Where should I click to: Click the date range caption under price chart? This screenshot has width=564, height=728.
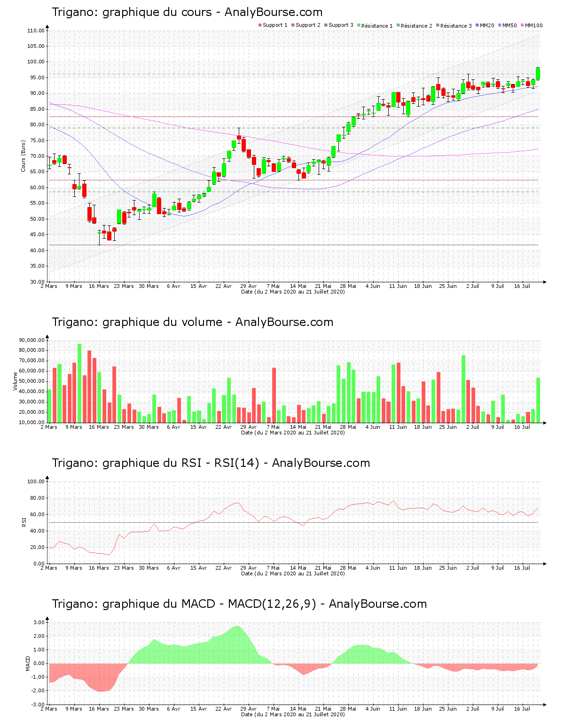pyautogui.click(x=293, y=292)
